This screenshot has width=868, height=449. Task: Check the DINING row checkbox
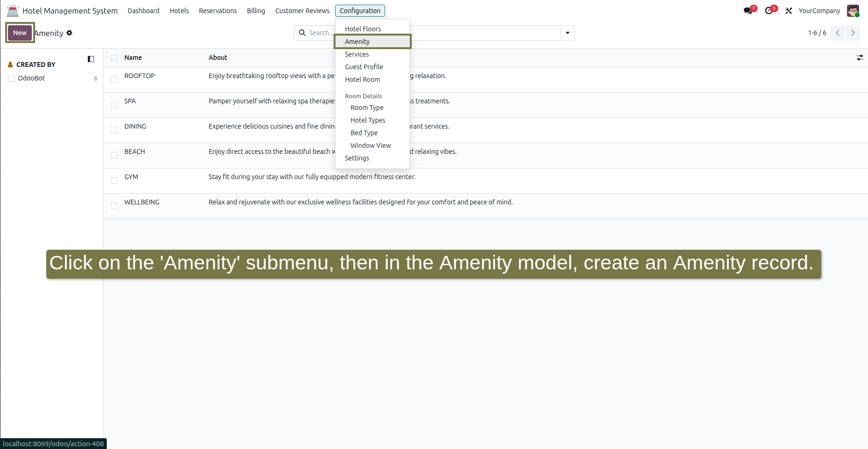click(x=114, y=130)
